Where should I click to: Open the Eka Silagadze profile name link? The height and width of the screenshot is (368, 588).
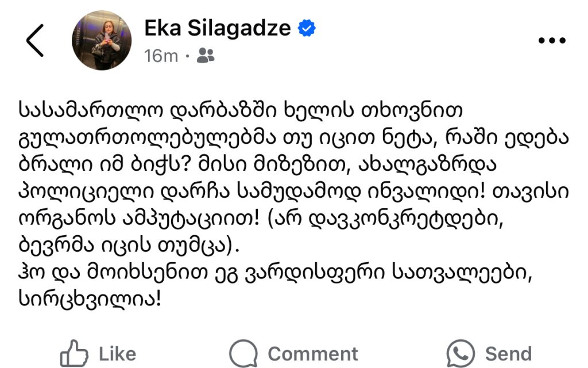[218, 28]
